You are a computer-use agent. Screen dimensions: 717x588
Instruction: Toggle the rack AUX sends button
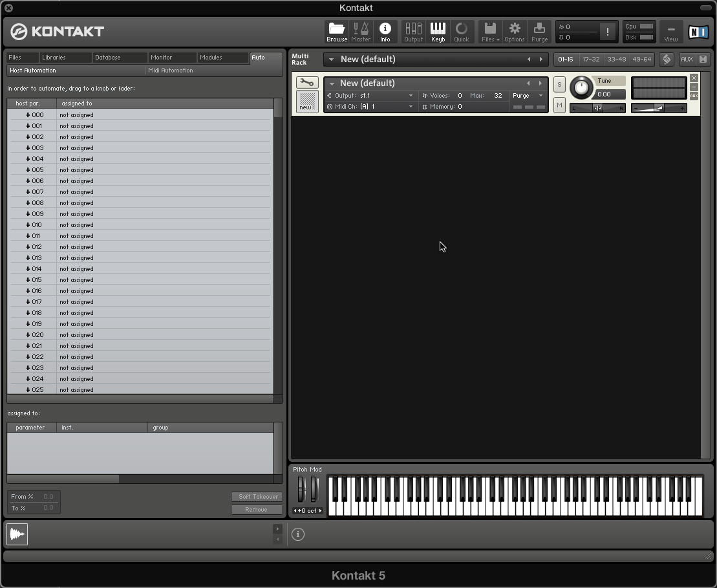(x=687, y=60)
